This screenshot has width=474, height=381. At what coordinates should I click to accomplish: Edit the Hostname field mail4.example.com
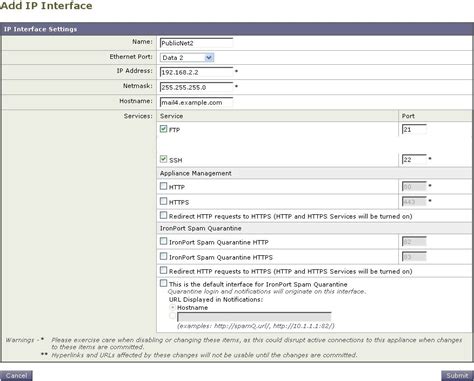pos(196,102)
